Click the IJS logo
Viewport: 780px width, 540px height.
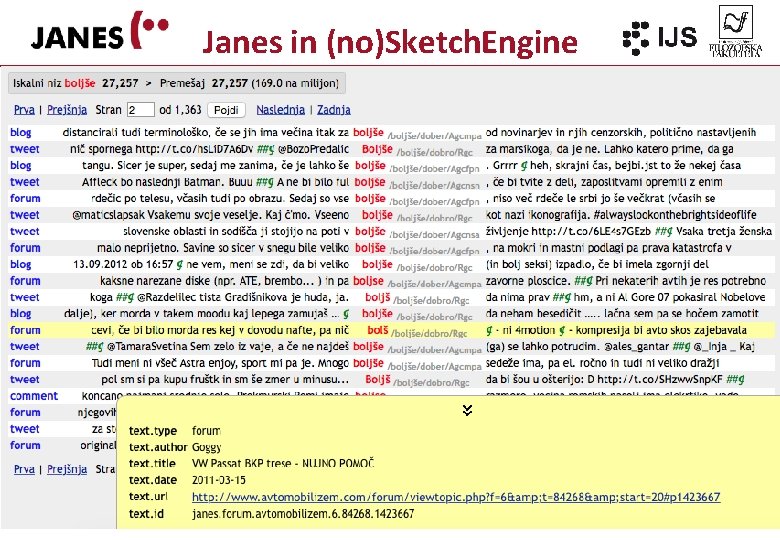(x=660, y=38)
